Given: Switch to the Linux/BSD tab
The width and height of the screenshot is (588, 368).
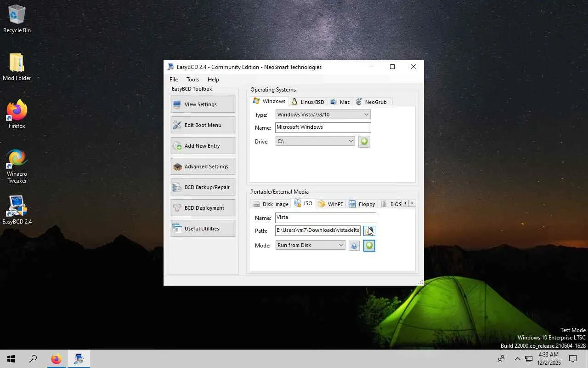Looking at the screenshot, I should [x=308, y=102].
